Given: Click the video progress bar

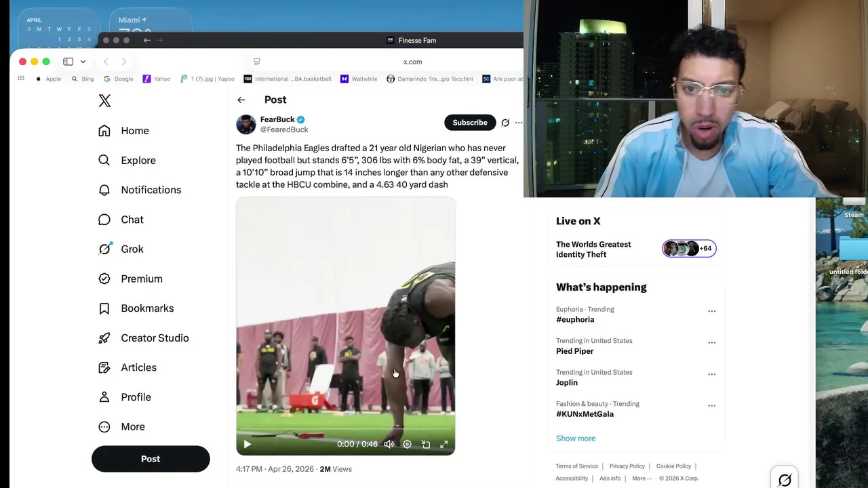Looking at the screenshot, I should point(346,430).
